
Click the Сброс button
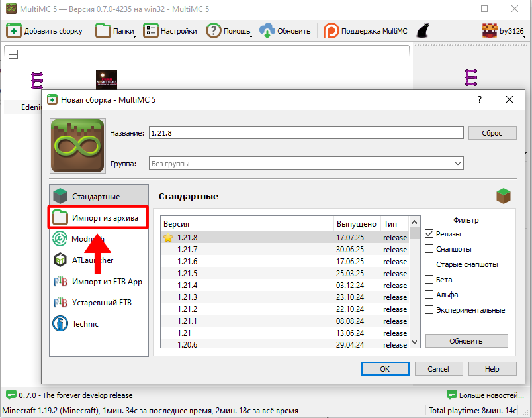[x=492, y=132]
